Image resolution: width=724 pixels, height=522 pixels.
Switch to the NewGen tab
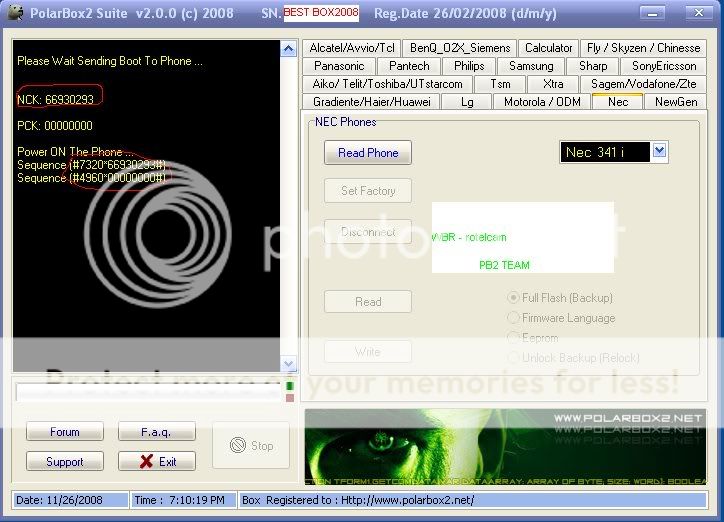(676, 102)
